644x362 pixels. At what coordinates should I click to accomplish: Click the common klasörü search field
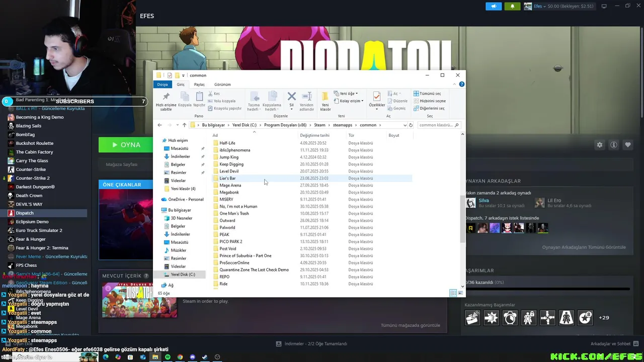(439, 125)
